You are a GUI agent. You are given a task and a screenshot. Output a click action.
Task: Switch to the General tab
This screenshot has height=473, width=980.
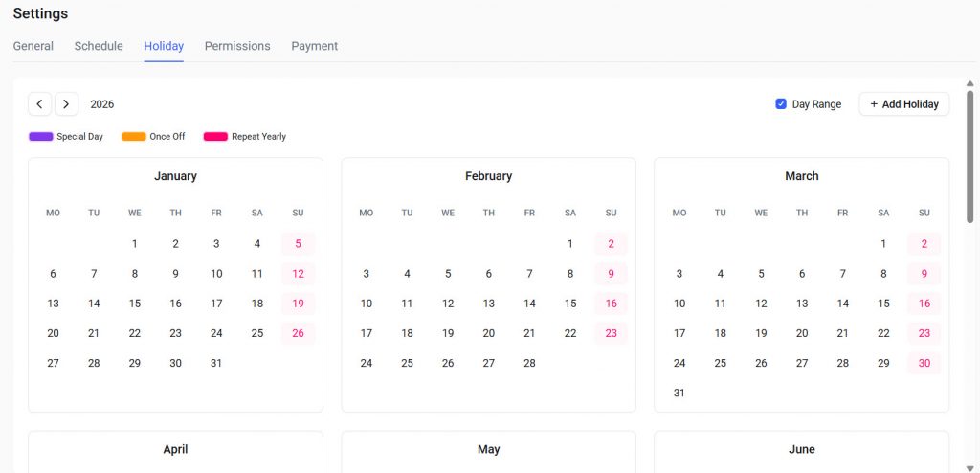[33, 46]
